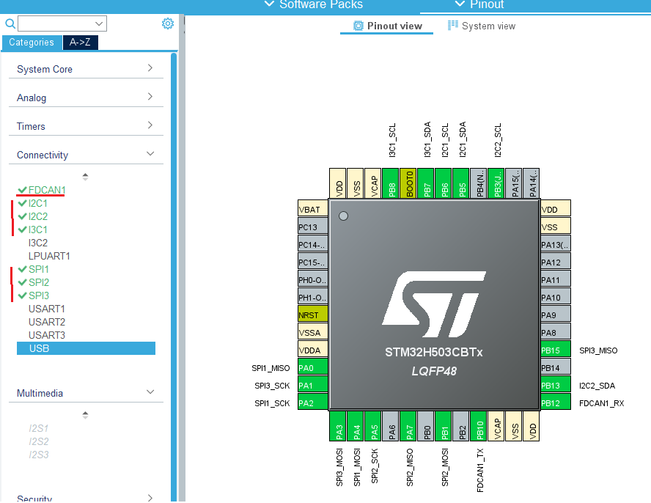Switch to the Categories tab
651x503 pixels.
[x=32, y=42]
